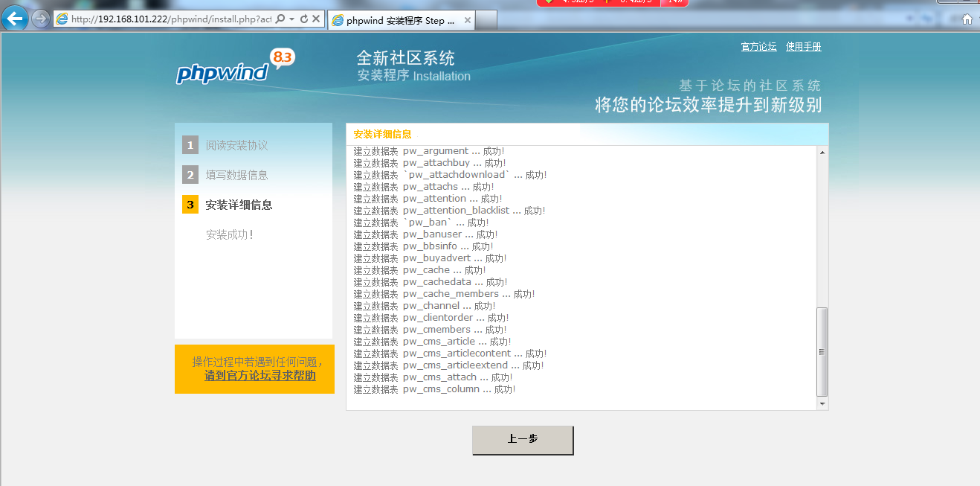980x486 pixels.
Task: Open the 使用手册 link
Action: point(804,47)
